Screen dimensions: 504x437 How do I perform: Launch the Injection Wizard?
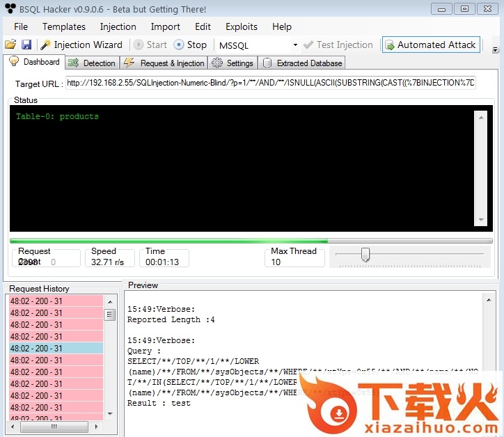(81, 45)
